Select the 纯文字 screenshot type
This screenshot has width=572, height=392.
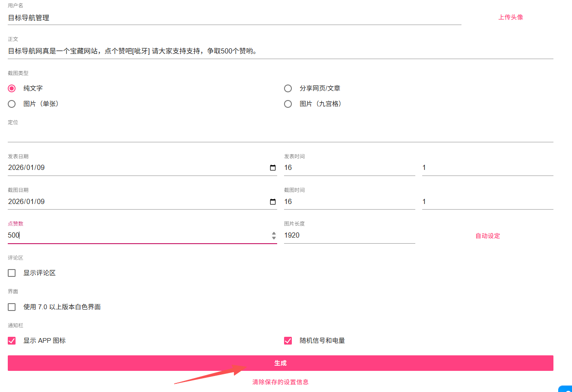tap(12, 88)
